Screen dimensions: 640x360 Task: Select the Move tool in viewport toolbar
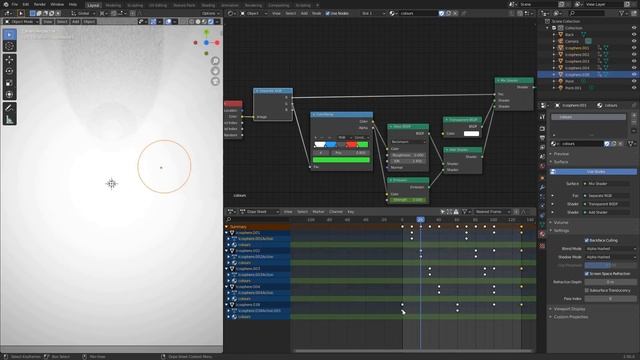(9, 60)
